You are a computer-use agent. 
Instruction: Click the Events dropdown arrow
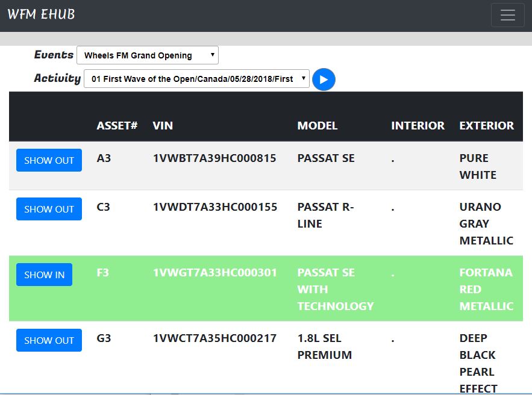tap(213, 55)
